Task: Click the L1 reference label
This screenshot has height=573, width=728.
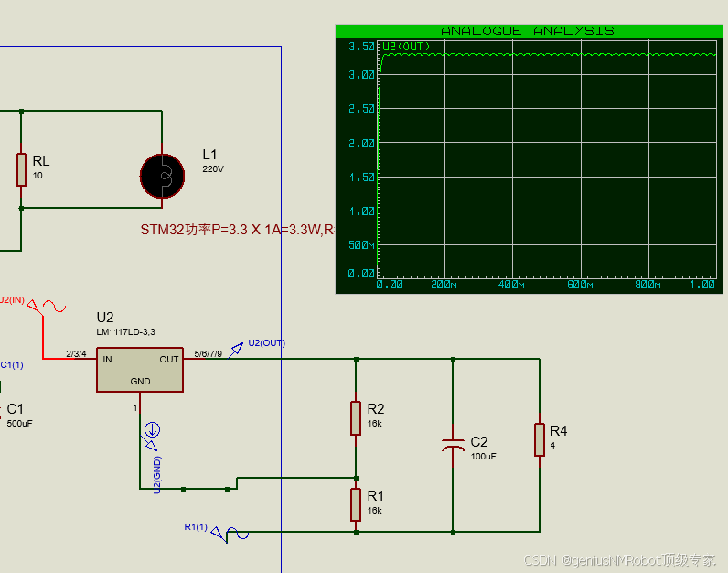Action: pyautogui.click(x=209, y=155)
